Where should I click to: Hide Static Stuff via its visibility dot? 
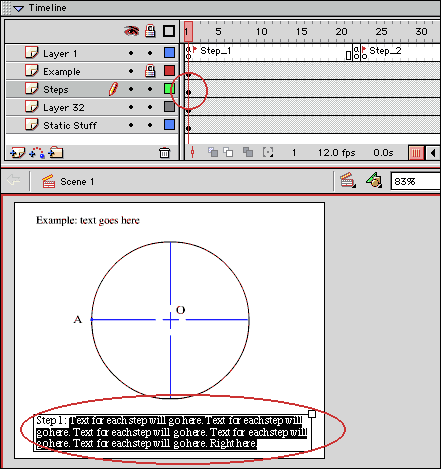point(131,125)
